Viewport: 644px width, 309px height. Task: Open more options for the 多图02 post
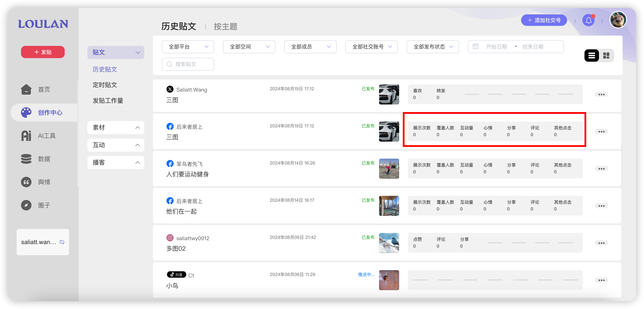pos(602,243)
